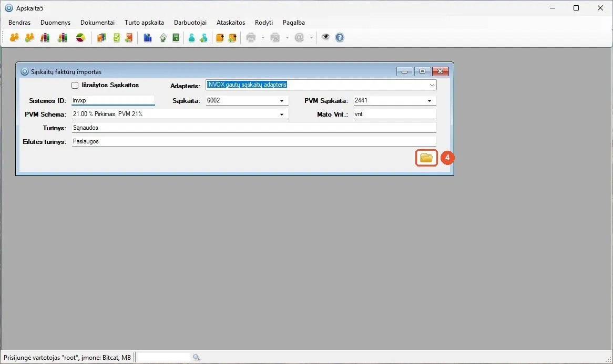Open the Bendras menu
Viewport: 613px width, 364px height.
coord(19,23)
